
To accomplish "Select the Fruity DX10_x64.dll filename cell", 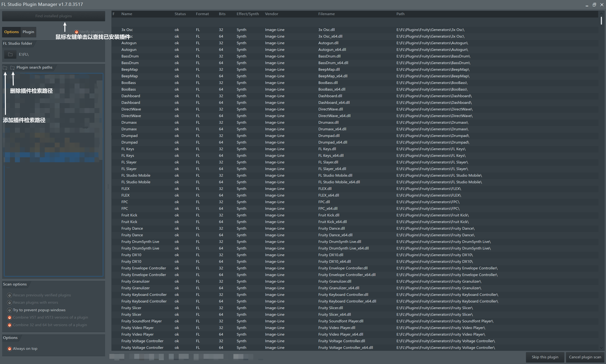I will (334, 262).
